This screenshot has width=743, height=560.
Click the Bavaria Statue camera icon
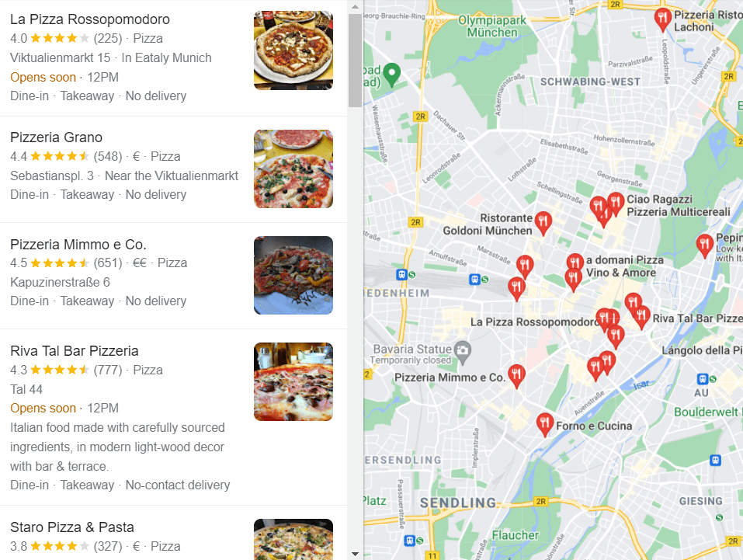tap(463, 352)
